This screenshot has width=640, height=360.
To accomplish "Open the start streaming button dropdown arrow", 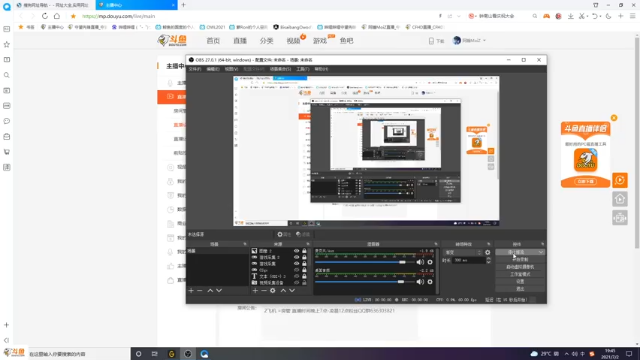I will pyautogui.click(x=540, y=252).
